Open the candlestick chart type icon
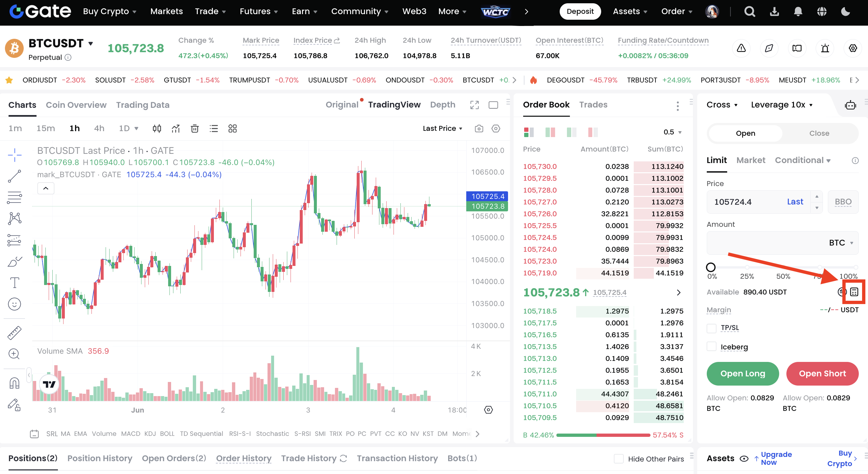The image size is (868, 474). coord(157,128)
